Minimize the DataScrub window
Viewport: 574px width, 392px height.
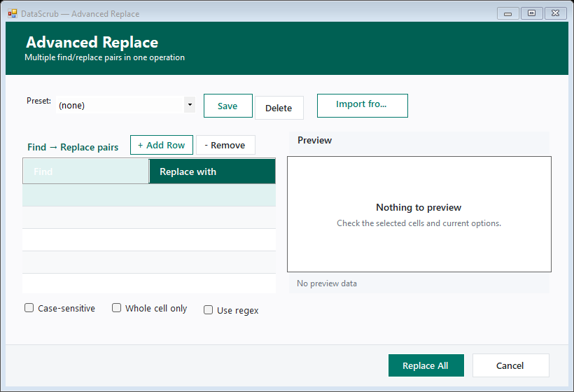pos(507,13)
